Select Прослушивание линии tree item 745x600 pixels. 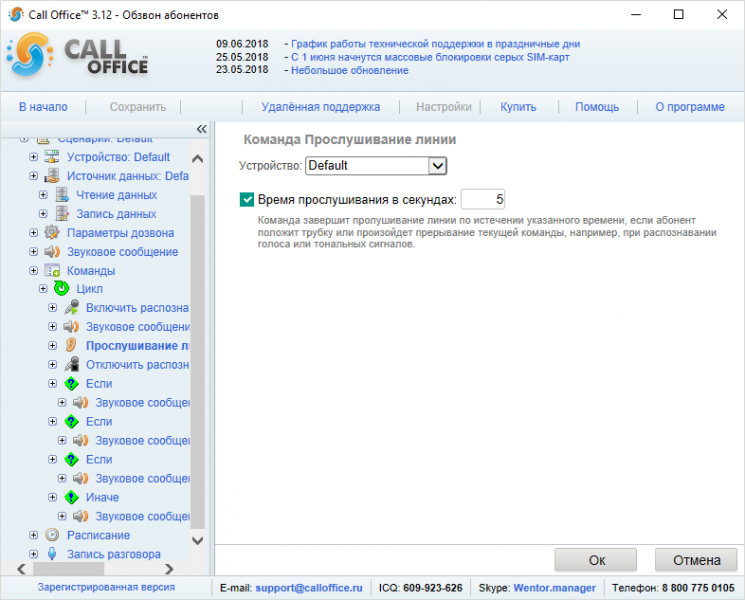pyautogui.click(x=137, y=346)
